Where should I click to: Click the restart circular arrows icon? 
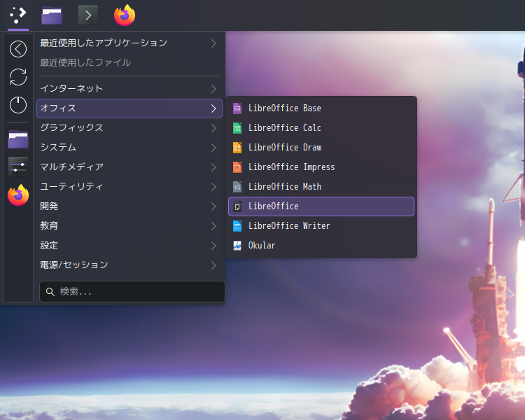pyautogui.click(x=18, y=77)
